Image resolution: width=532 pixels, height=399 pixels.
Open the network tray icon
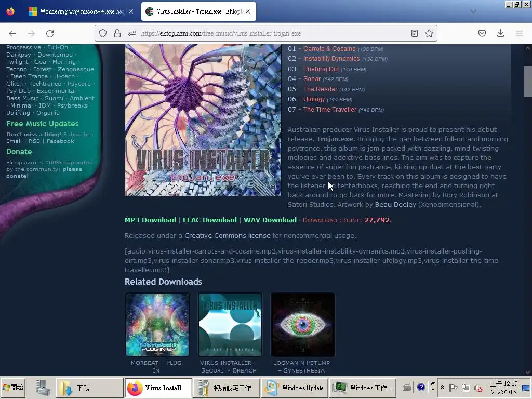point(466,388)
